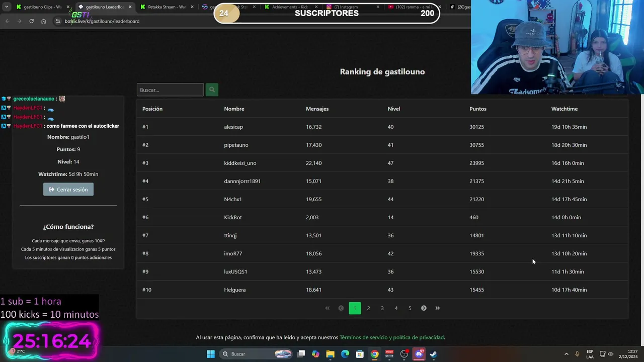Open Microsoft Store from the taskbar
The width and height of the screenshot is (644, 362).
[360, 354]
